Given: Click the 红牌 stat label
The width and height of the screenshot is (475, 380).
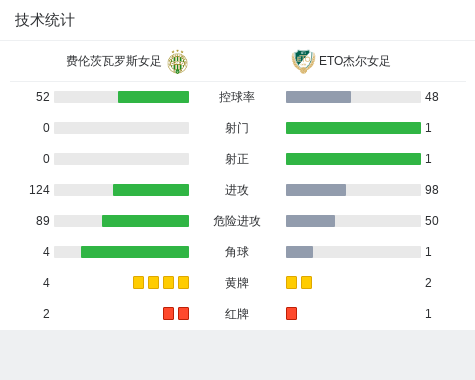Looking at the screenshot, I should click(237, 314).
